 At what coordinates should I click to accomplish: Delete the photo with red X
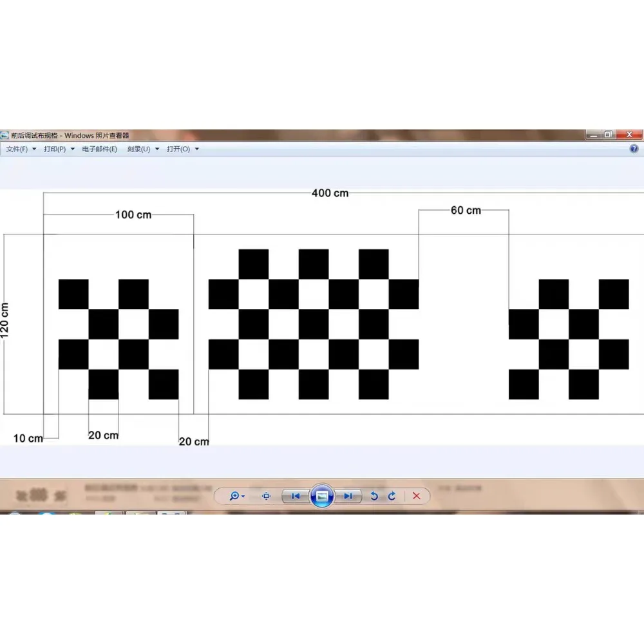point(417,496)
